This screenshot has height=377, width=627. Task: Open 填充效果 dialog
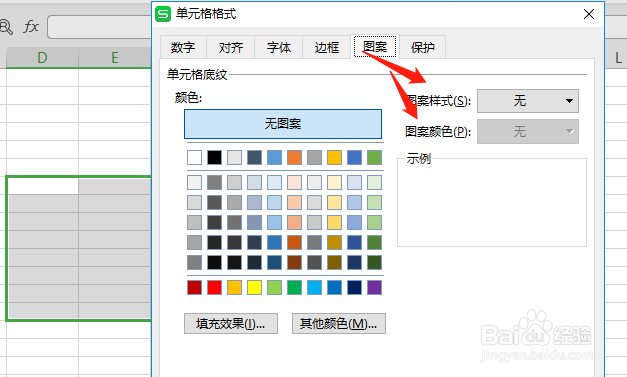(231, 323)
